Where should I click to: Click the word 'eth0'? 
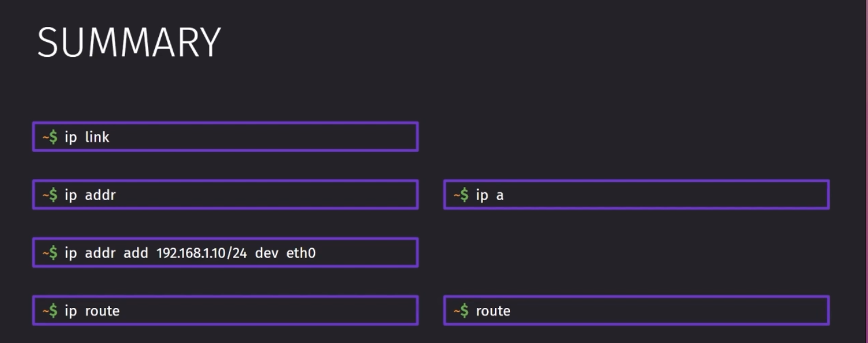pyautogui.click(x=301, y=253)
